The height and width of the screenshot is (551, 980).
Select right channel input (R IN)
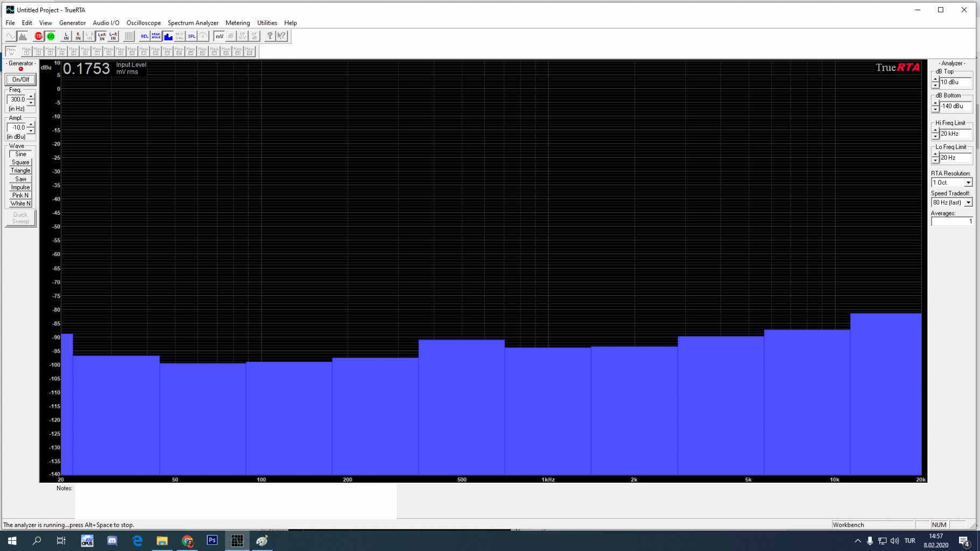[78, 36]
